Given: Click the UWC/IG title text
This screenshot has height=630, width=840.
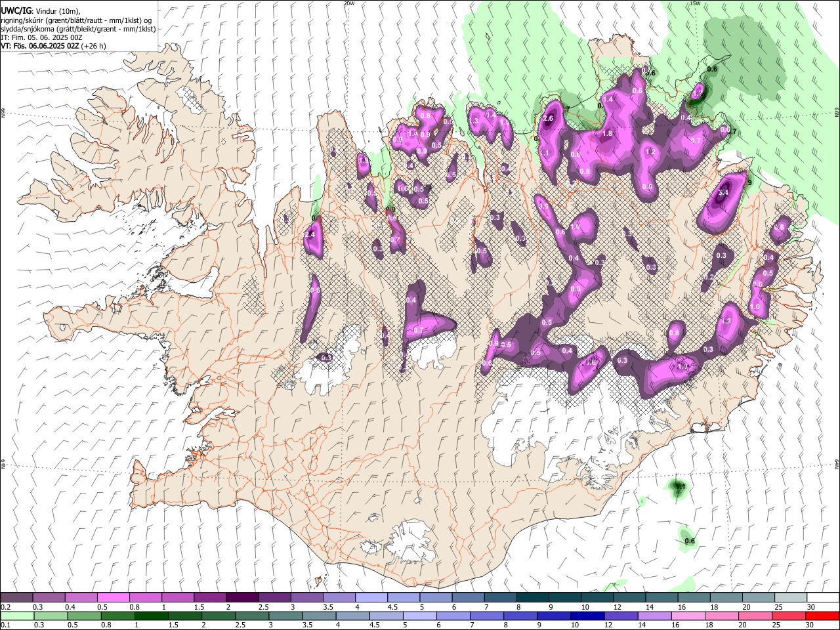Looking at the screenshot, I should point(16,10).
